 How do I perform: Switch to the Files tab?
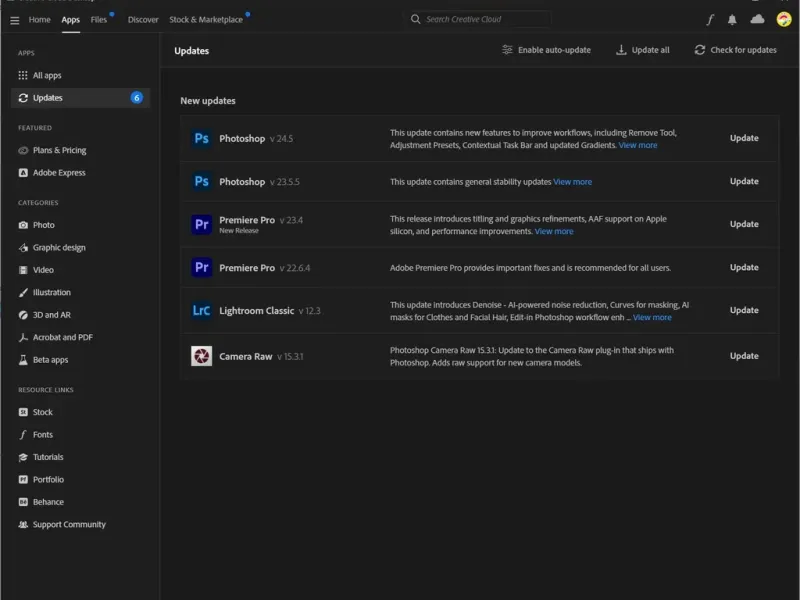click(x=98, y=20)
